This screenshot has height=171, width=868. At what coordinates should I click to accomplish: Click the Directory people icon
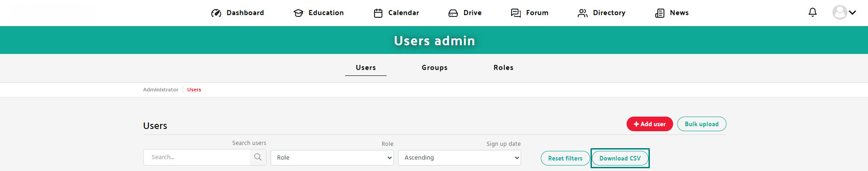click(x=583, y=13)
